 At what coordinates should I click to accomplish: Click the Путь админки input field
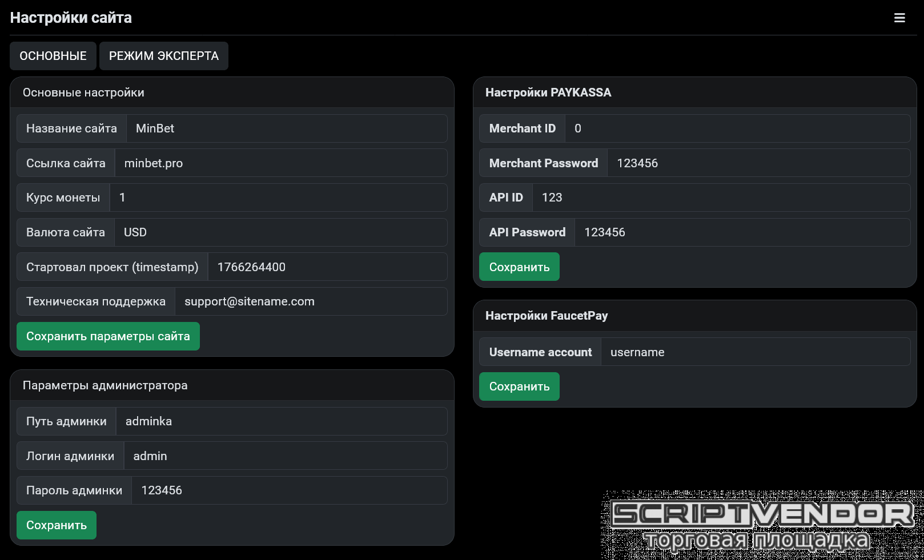point(281,421)
